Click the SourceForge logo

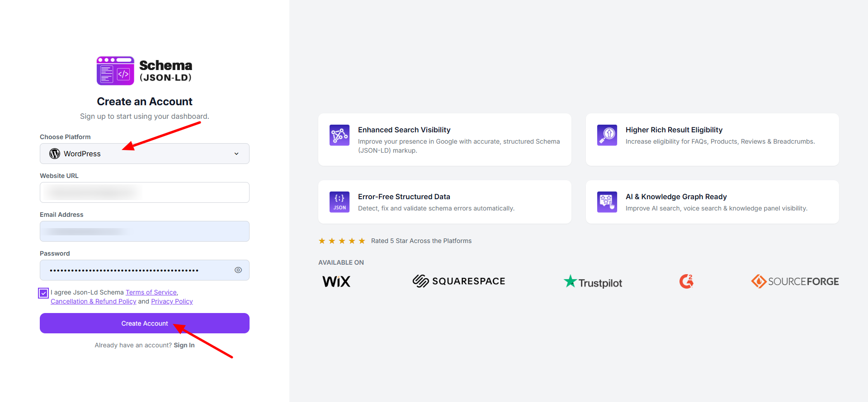coord(795,281)
